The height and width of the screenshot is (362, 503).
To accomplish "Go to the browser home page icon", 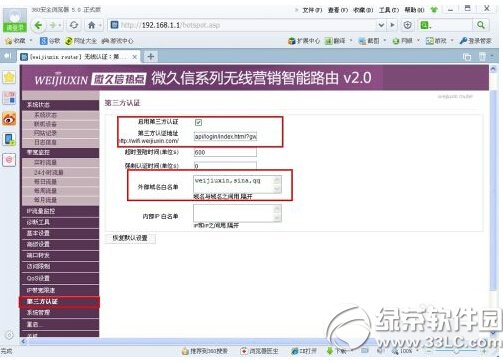I will [92, 25].
